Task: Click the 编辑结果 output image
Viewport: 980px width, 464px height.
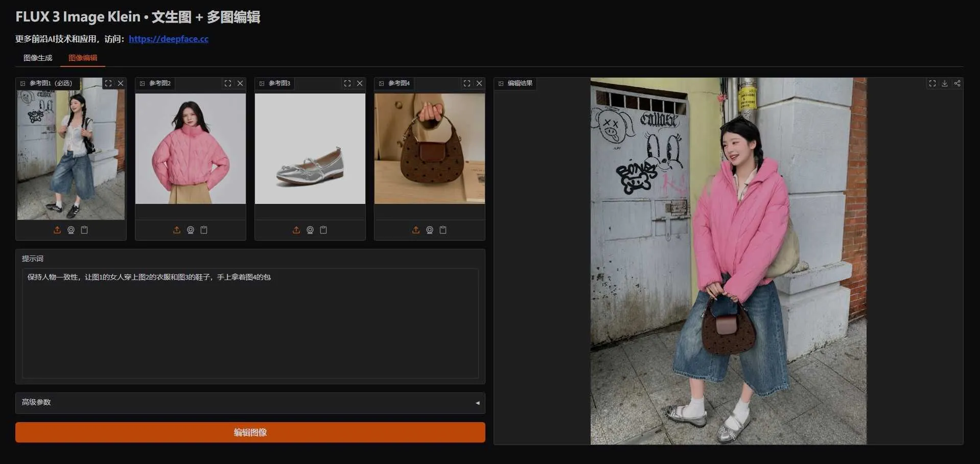Action: coord(729,261)
